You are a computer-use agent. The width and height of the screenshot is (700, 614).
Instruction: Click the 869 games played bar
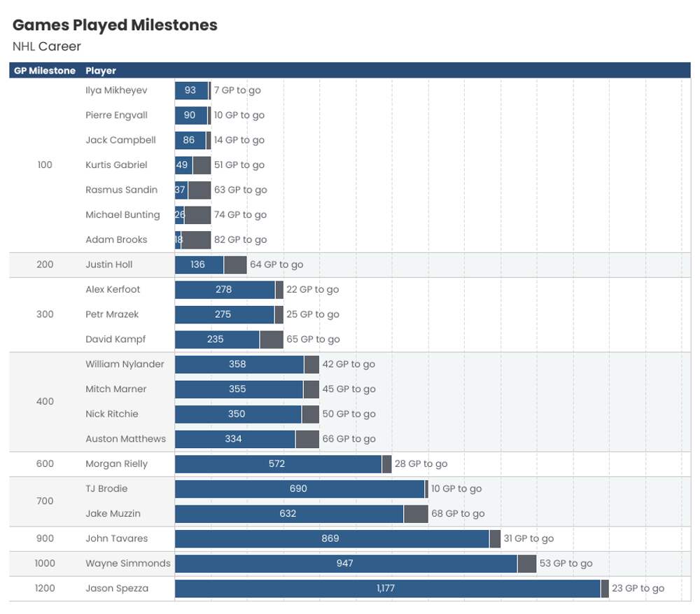tap(332, 538)
